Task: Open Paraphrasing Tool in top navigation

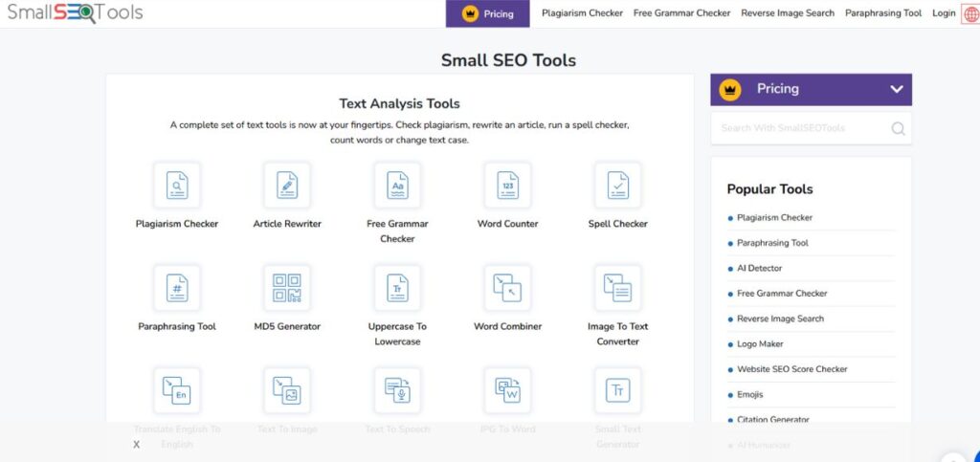Action: coord(883,13)
